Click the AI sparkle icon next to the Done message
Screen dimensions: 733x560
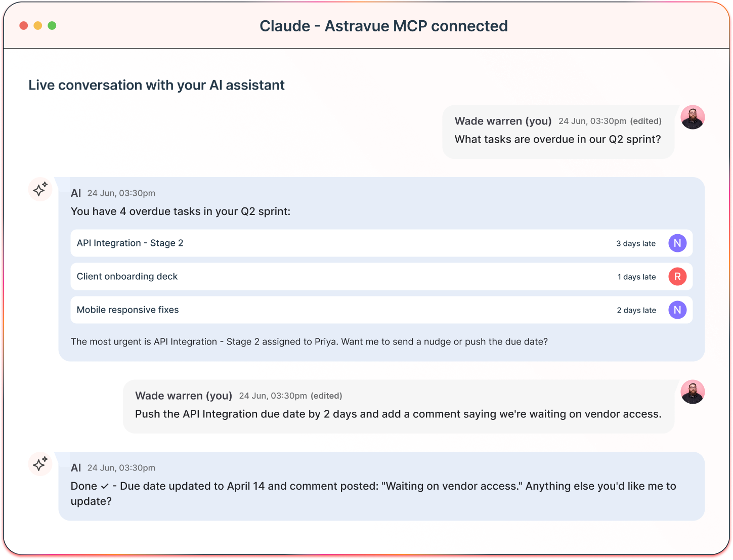tap(40, 464)
